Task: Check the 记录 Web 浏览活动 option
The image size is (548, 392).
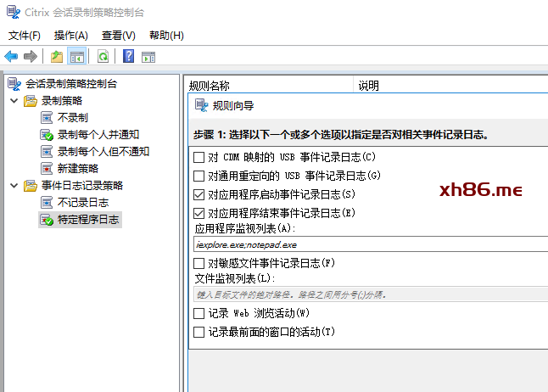Action: (199, 313)
